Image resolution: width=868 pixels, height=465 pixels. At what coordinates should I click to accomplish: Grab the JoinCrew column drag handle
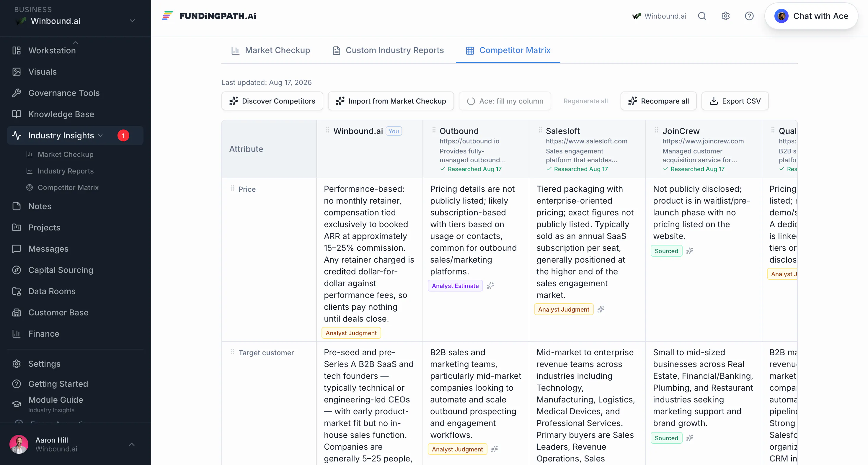656,130
